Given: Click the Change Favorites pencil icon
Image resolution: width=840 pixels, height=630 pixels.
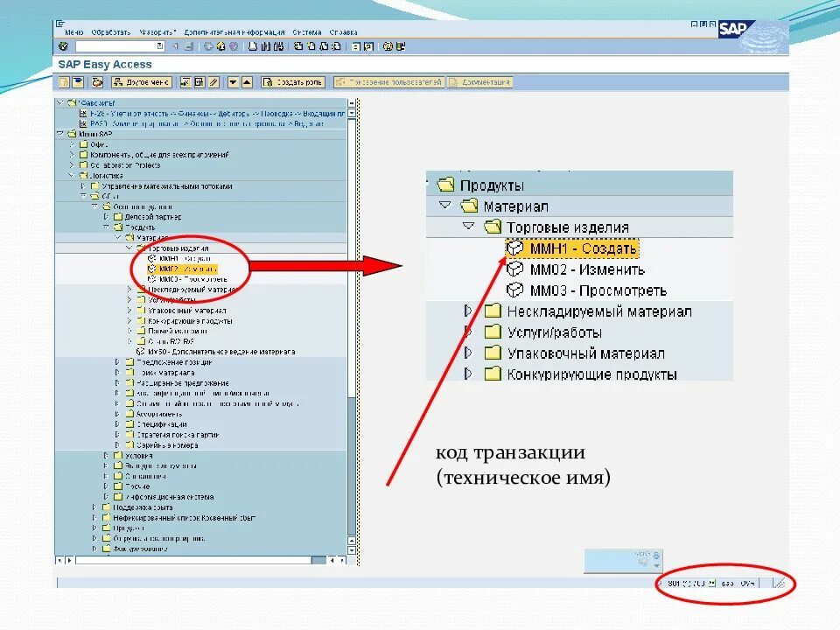Looking at the screenshot, I should [213, 82].
